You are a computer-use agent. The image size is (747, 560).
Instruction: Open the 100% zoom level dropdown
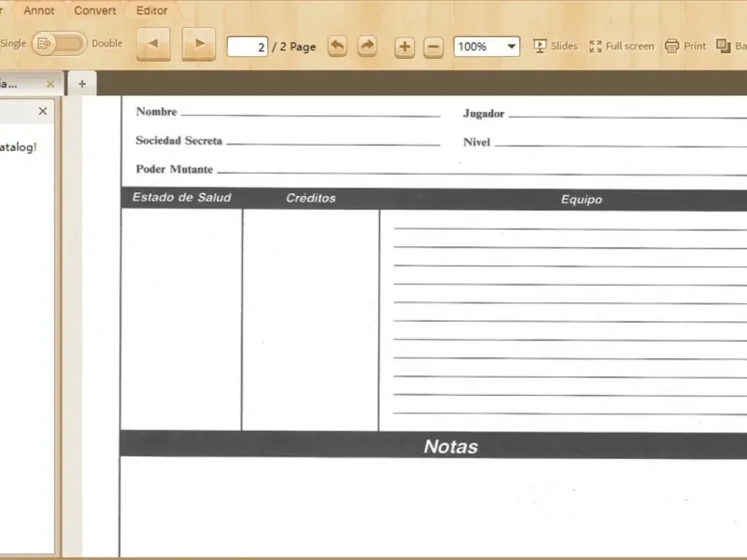tap(486, 47)
